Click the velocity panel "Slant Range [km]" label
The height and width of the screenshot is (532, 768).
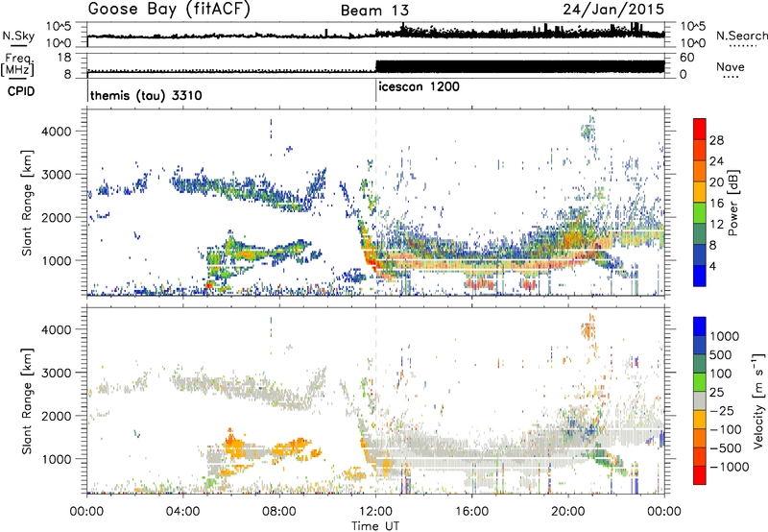pyautogui.click(x=27, y=400)
